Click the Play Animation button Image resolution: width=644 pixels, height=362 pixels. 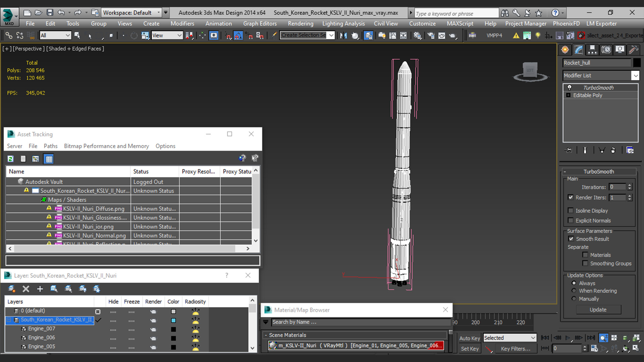(568, 338)
